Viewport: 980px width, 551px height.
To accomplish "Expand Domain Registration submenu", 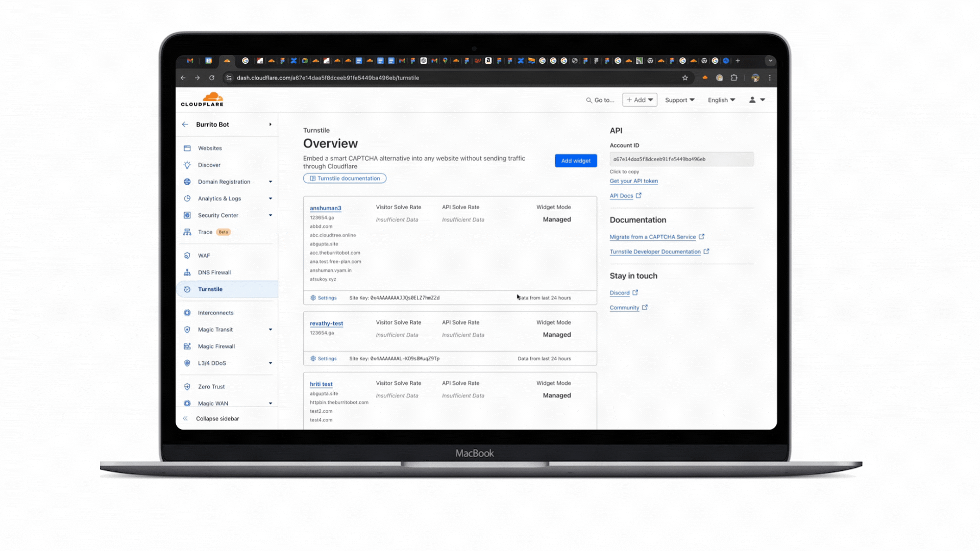I will point(270,182).
